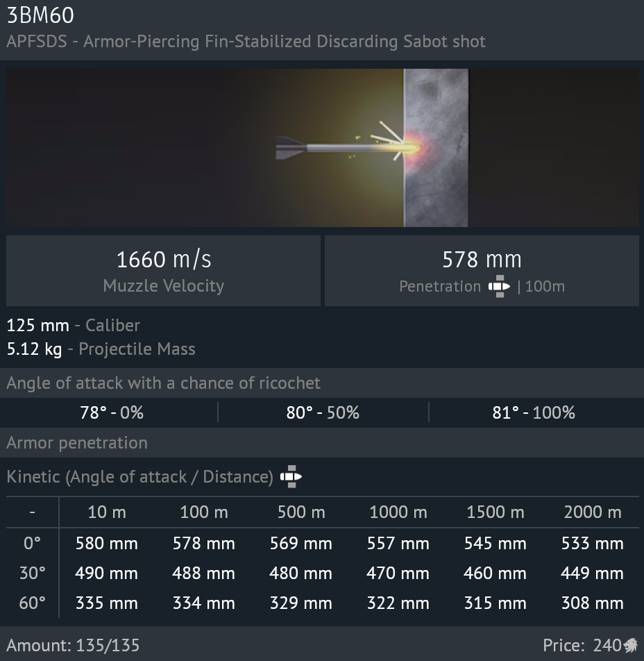Select the 60° angle row label
Viewport: 644px width, 661px height.
click(32, 603)
